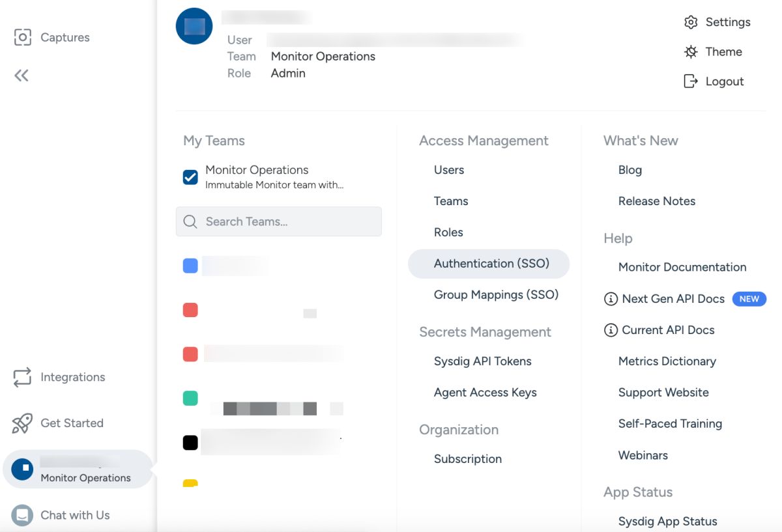
Task: Open Sysdig API Tokens
Action: (483, 361)
